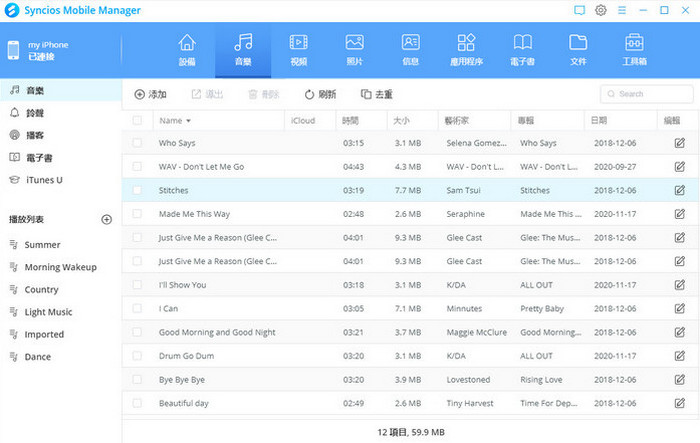Check the box for I'll Show You

click(x=137, y=285)
